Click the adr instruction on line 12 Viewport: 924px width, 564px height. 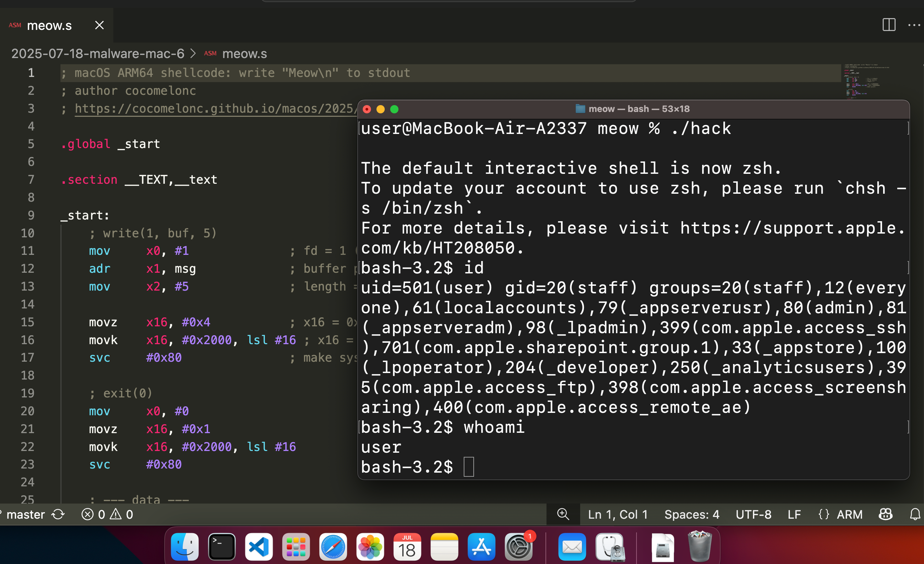tap(100, 269)
